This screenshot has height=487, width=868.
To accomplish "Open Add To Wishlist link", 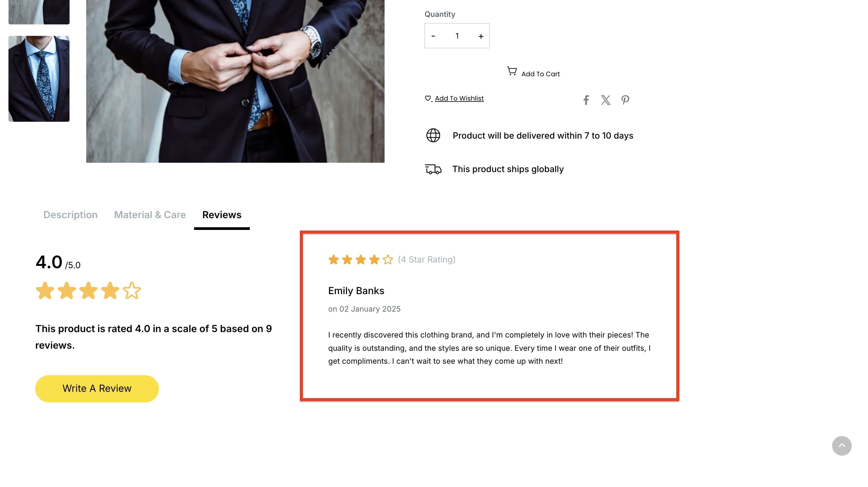I will [x=459, y=98].
